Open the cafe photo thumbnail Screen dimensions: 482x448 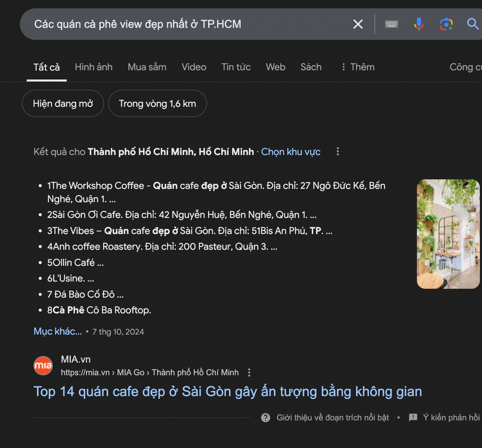[448, 234]
